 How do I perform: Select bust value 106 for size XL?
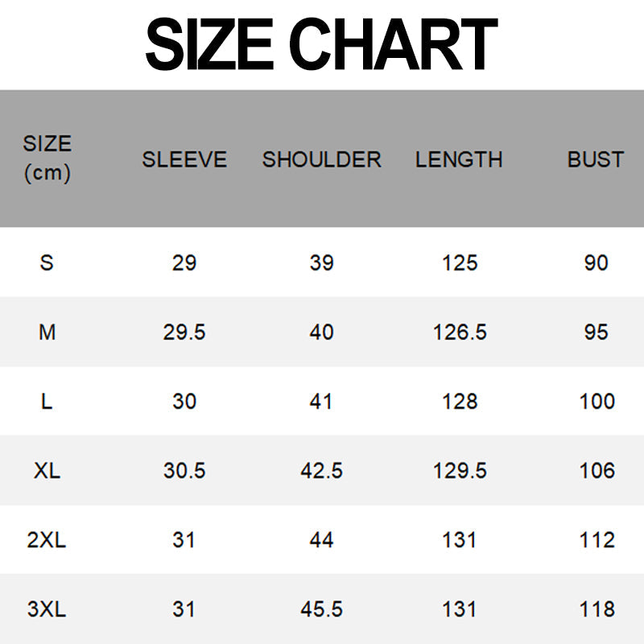(597, 470)
